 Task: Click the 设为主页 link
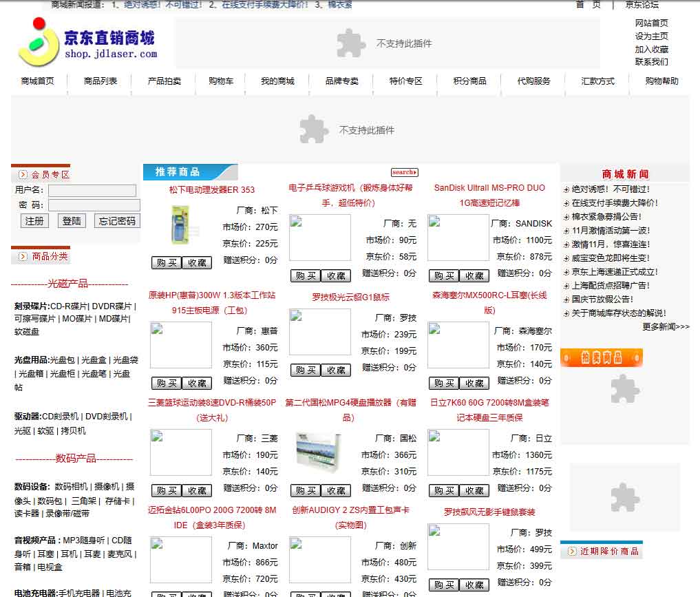pos(652,36)
